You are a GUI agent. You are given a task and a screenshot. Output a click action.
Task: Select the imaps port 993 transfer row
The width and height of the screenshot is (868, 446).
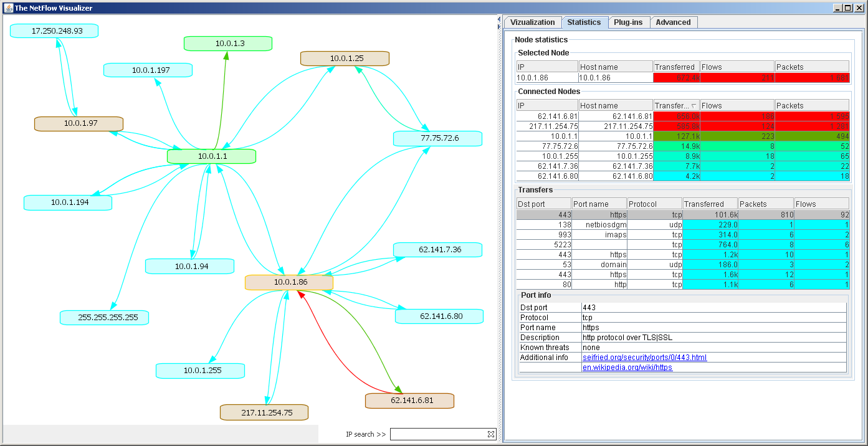point(683,235)
